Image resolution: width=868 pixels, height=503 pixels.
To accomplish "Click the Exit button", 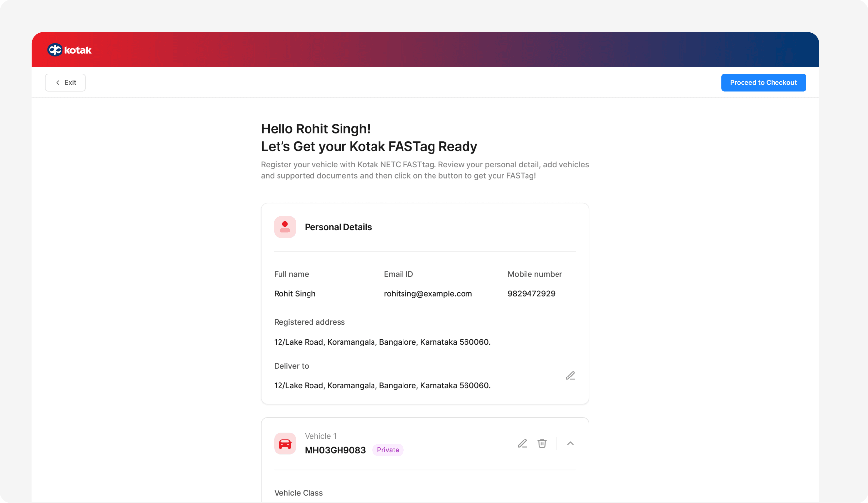I will click(x=65, y=83).
